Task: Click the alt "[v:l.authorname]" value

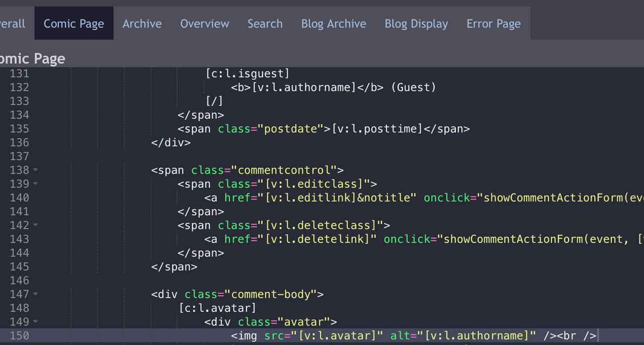Action: coord(476,335)
